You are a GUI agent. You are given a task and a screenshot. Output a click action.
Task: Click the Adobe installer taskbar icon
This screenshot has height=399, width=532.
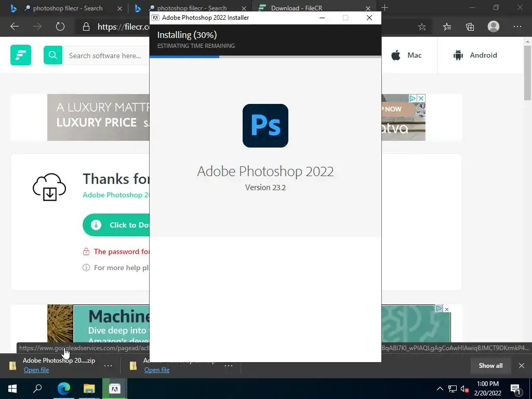(x=114, y=389)
